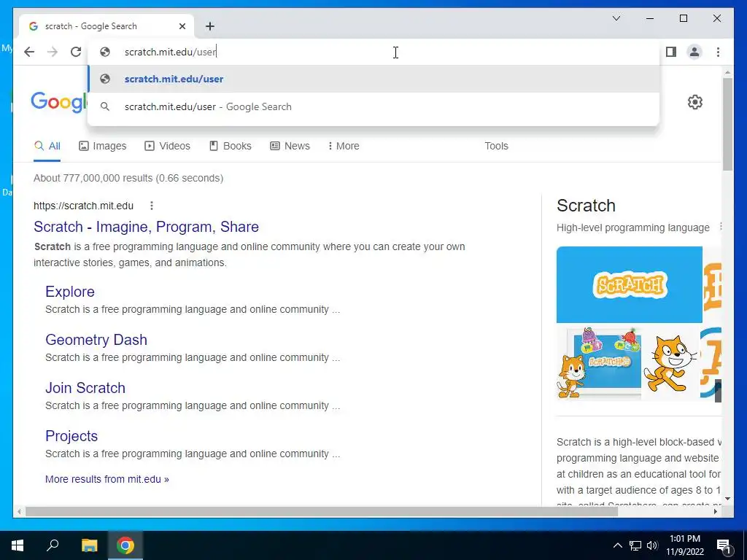Open the ScratchJr screenshot image
Image resolution: width=747 pixels, height=560 pixels.
598,362
